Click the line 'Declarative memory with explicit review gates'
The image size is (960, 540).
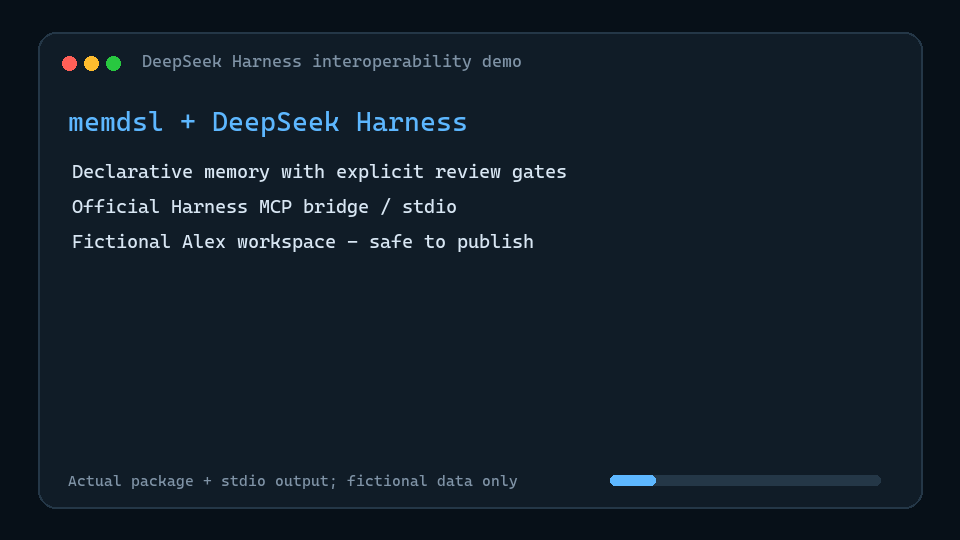319,172
